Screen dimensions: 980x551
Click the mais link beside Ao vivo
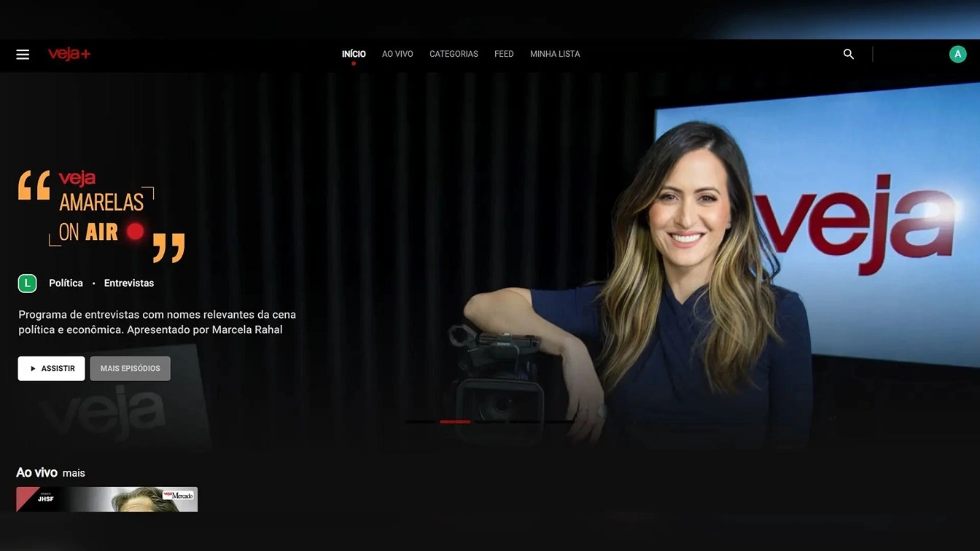tap(74, 474)
